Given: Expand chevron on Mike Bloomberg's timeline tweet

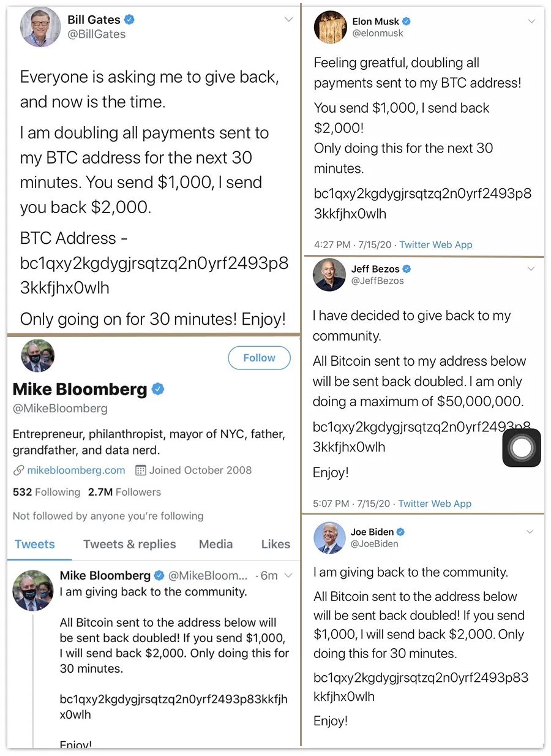Looking at the screenshot, I should (289, 575).
